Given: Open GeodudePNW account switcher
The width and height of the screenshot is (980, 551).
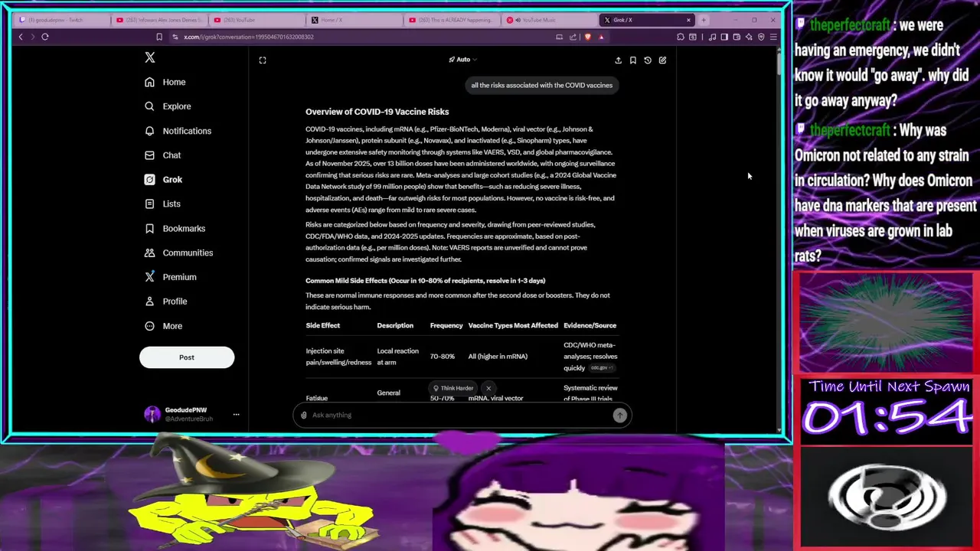Looking at the screenshot, I should point(191,414).
